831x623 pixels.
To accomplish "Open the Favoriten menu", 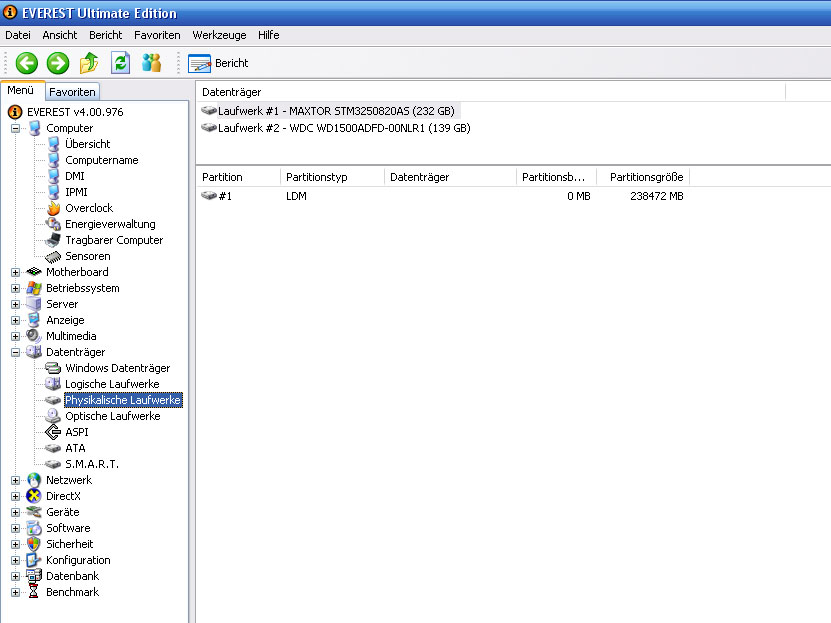I will (x=157, y=35).
